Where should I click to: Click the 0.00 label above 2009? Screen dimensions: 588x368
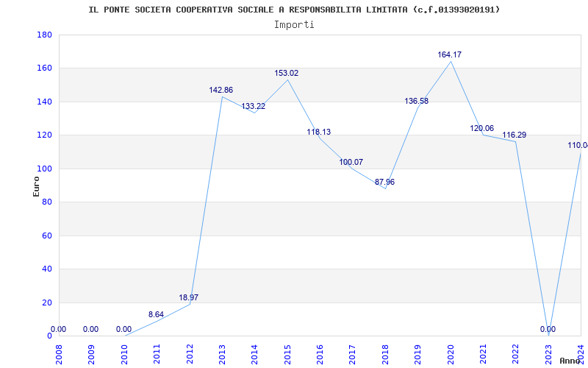90,329
